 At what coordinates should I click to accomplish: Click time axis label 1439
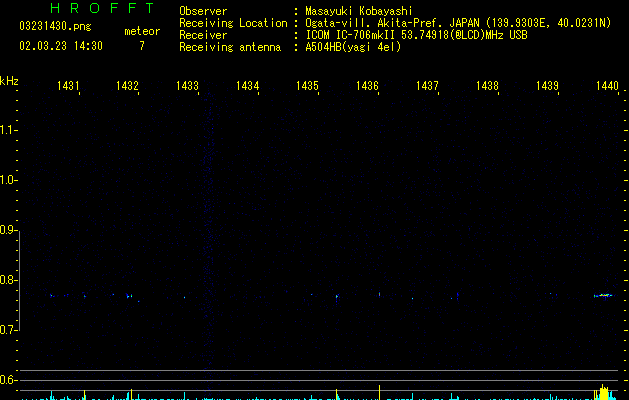547,85
